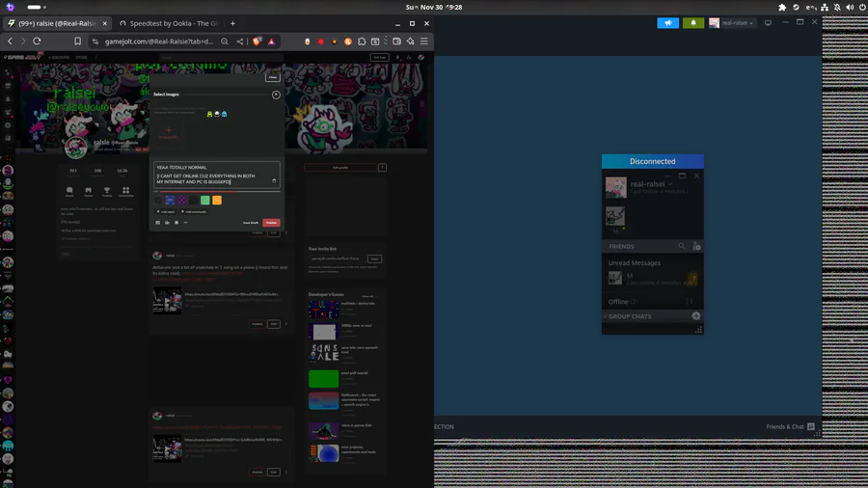
Task: Click the Edit profile button
Action: point(340,168)
